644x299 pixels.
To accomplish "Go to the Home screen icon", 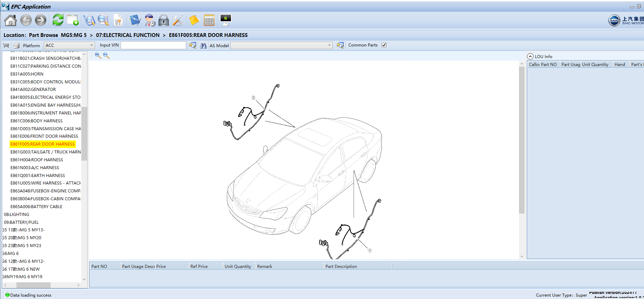I will (11, 21).
